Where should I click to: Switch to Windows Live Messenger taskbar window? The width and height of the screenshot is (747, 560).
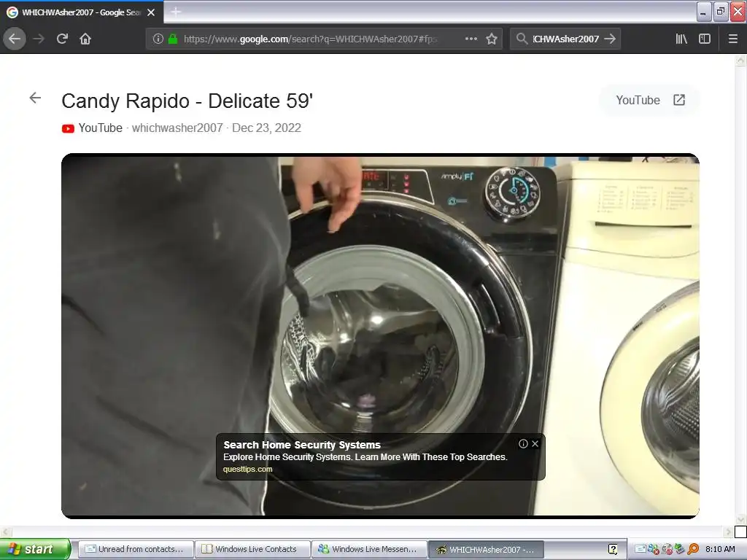[x=369, y=549]
